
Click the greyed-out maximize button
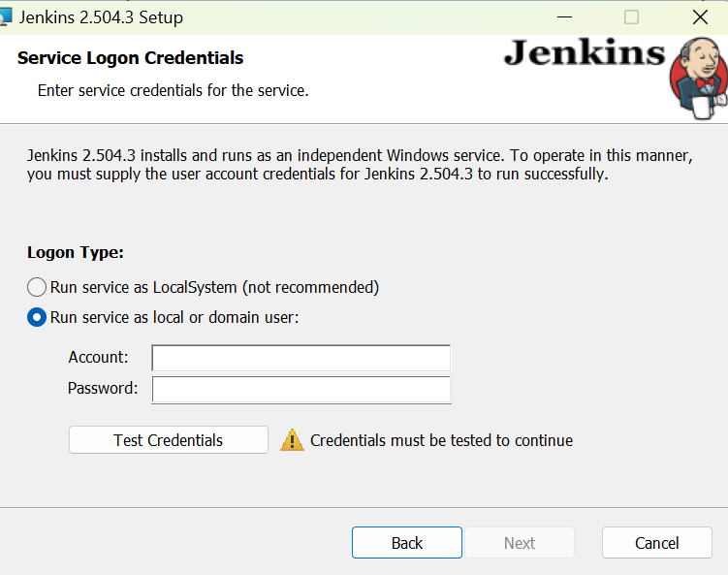631,17
